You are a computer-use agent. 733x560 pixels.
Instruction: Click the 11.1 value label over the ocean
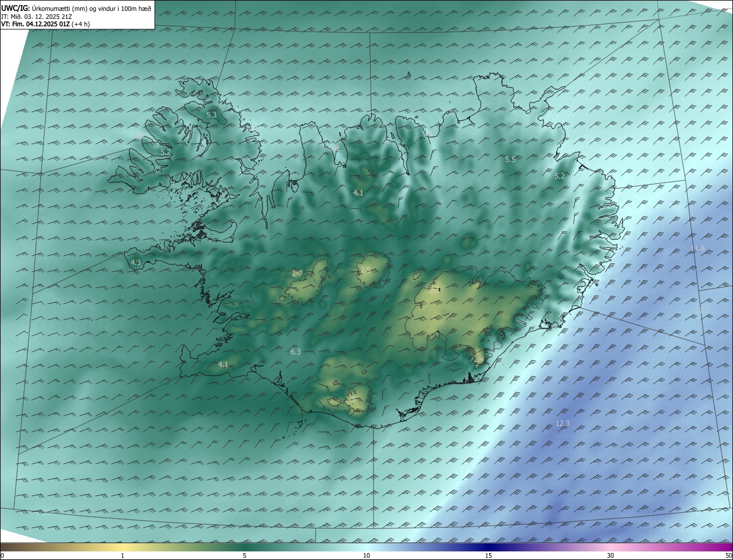point(702,310)
